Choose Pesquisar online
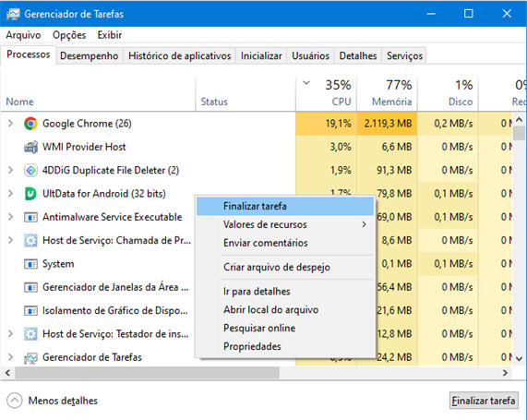Viewport: 527px width, 420px height. tap(285, 329)
